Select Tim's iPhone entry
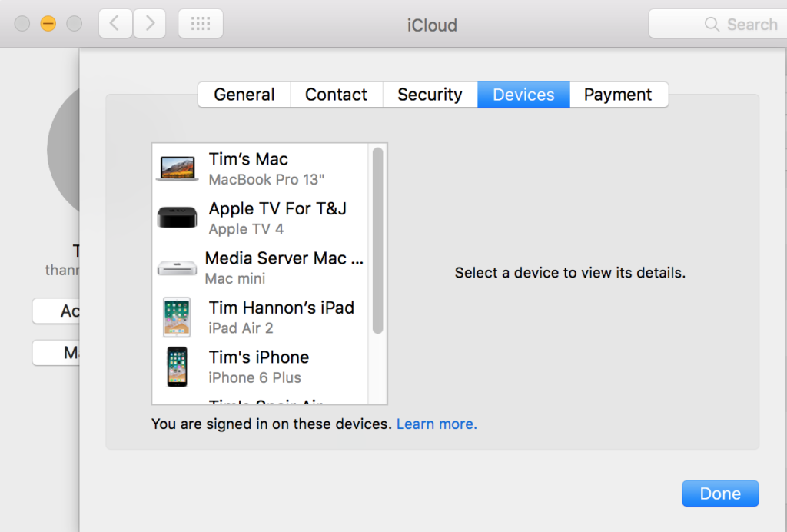Viewport: 787px width, 532px height. coord(260,367)
